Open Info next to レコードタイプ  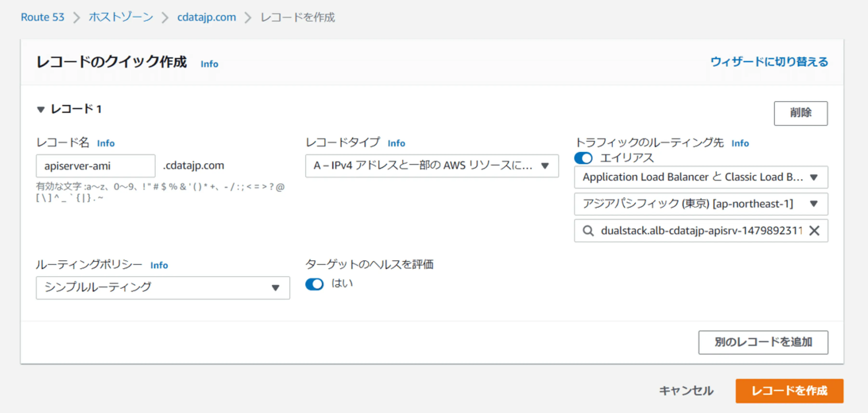click(x=396, y=143)
